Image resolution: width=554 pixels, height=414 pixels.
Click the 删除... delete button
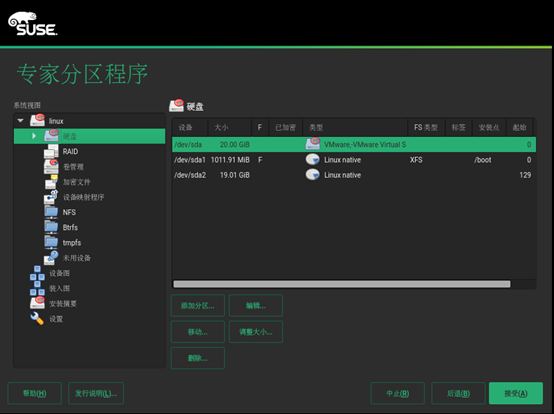point(198,358)
